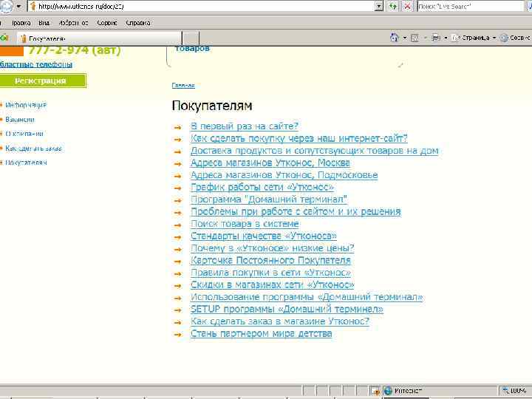The height and width of the screenshot is (399, 532).
Task: Open sidebar link Информация
Action: 26,105
